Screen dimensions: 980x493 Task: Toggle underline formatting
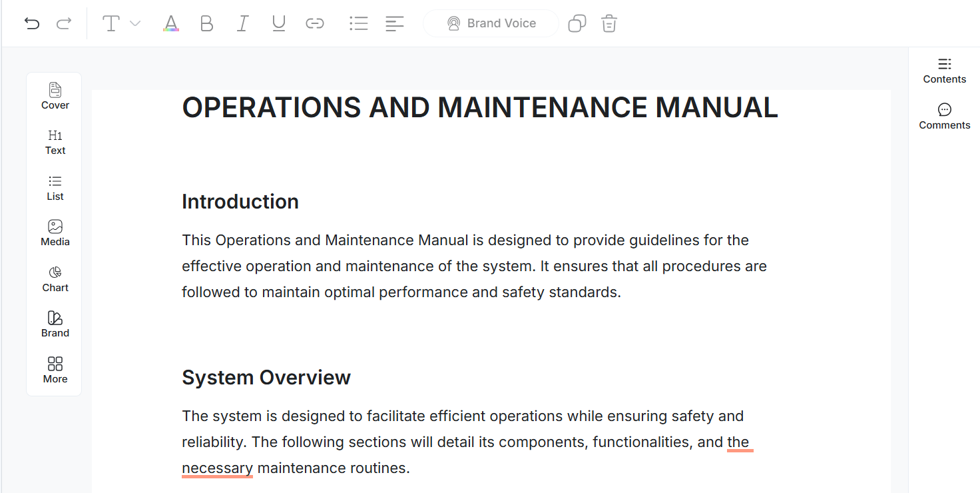click(278, 23)
